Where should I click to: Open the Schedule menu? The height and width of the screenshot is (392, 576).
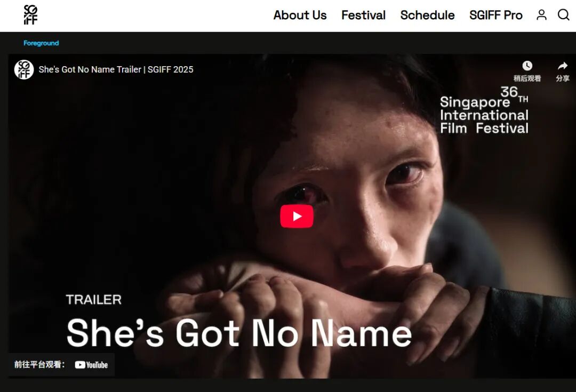427,15
